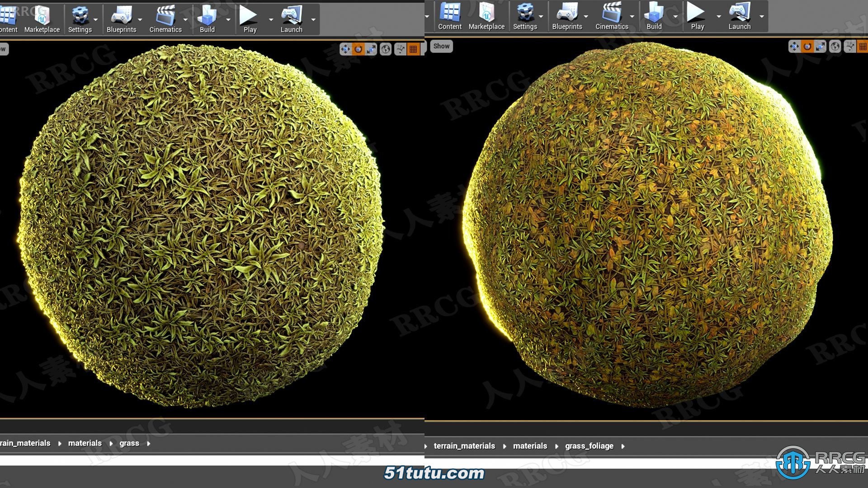868x488 pixels.
Task: Toggle world coordinate space in left viewport
Action: pyautogui.click(x=386, y=49)
